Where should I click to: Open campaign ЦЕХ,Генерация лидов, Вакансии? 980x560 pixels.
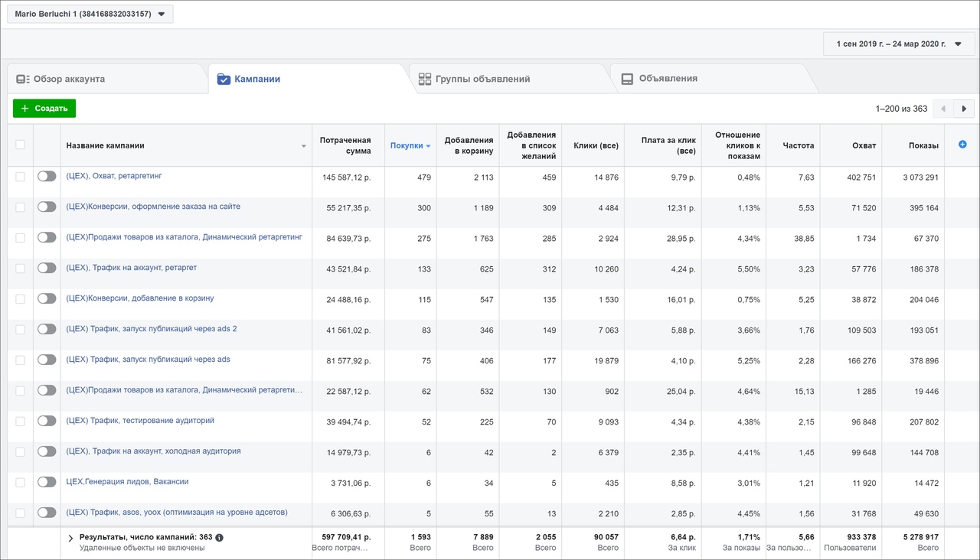pyautogui.click(x=127, y=482)
